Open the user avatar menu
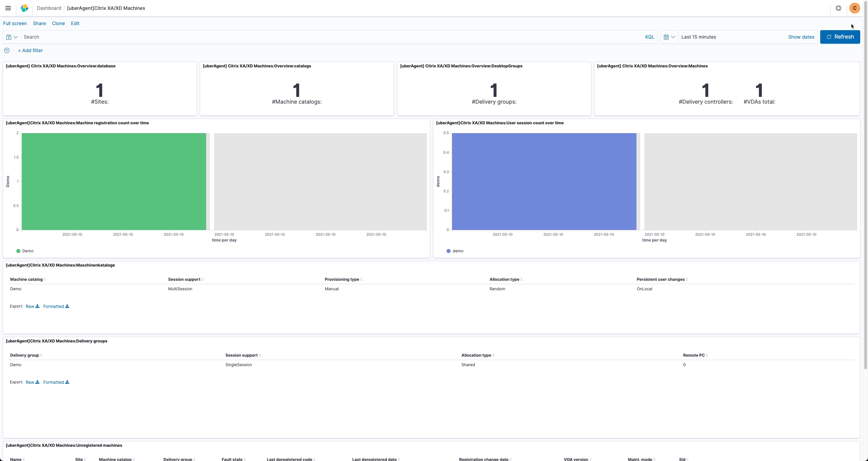The image size is (868, 461). (854, 8)
